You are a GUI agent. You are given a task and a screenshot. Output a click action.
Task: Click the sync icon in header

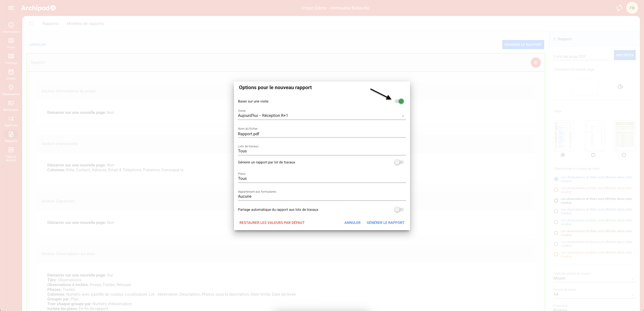[x=619, y=8]
